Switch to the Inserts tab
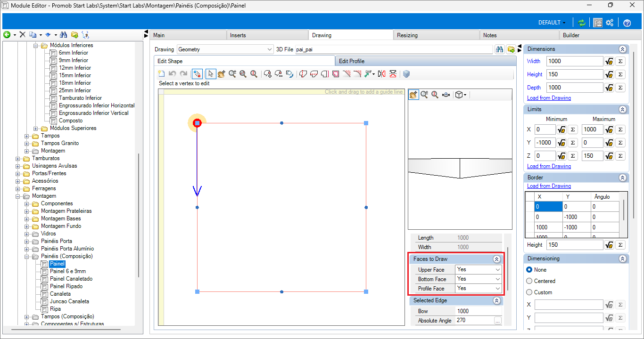644x339 pixels. tap(268, 35)
